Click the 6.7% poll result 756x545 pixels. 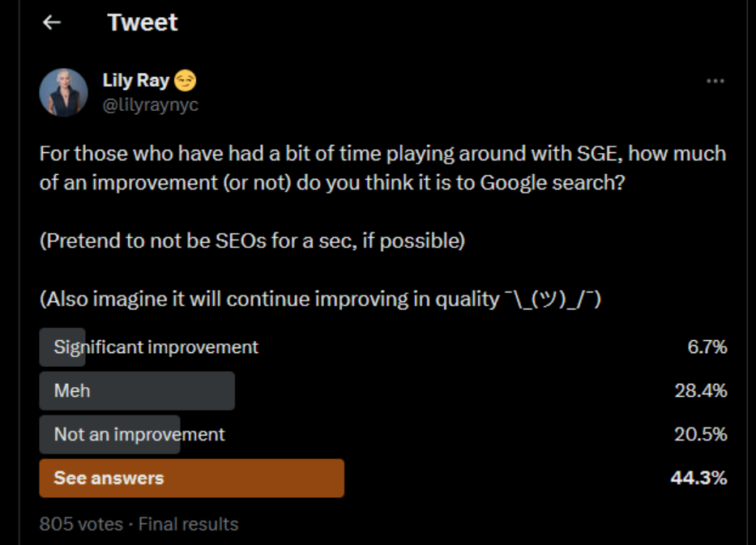[707, 347]
